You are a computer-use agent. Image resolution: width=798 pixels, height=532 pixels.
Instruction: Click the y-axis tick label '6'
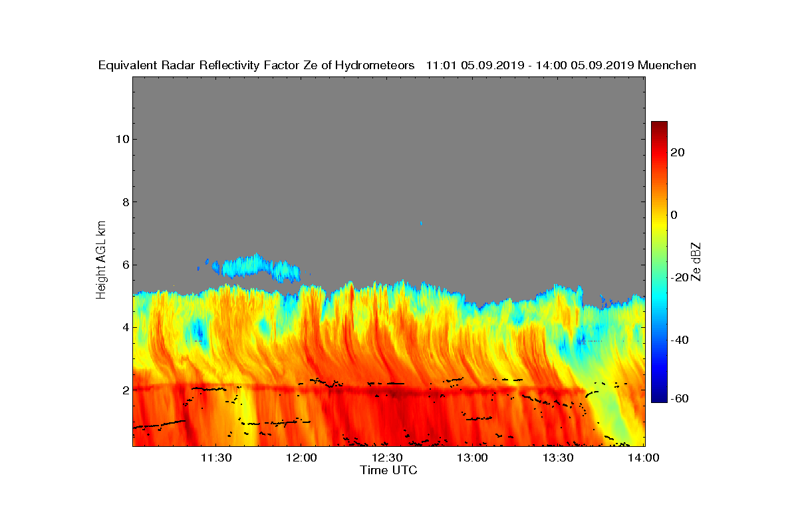pyautogui.click(x=124, y=265)
